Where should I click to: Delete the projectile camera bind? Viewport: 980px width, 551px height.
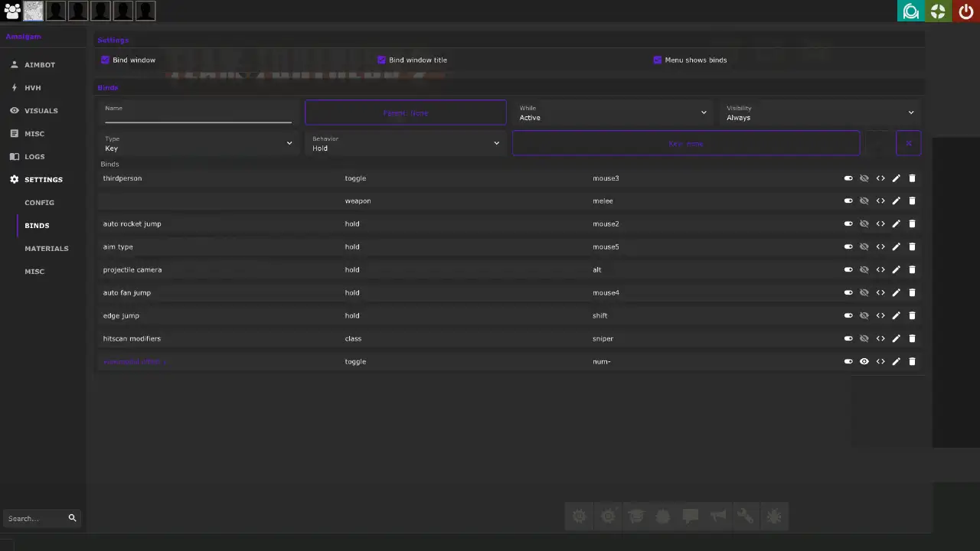(912, 270)
